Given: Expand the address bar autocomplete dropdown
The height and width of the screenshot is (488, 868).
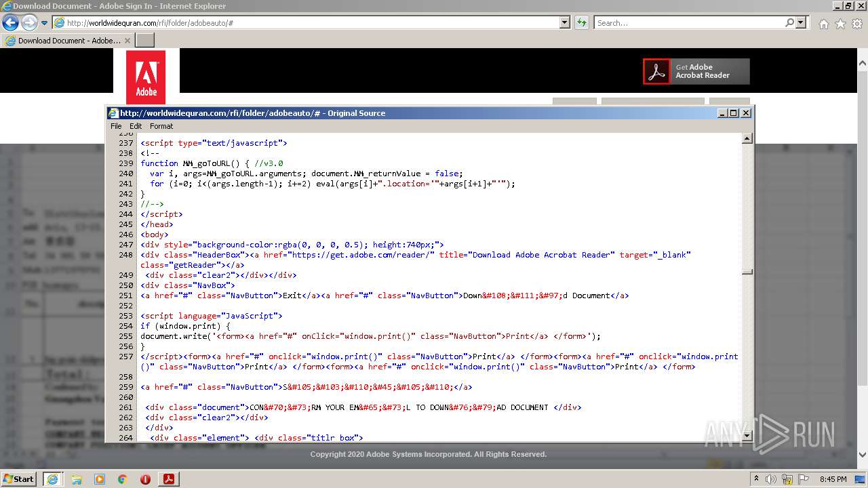Looking at the screenshot, I should coord(565,22).
